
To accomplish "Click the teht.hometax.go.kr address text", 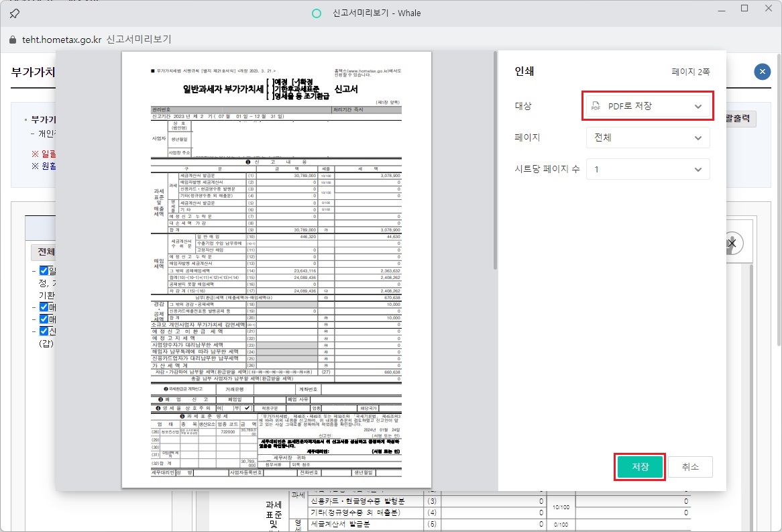I will click(x=62, y=40).
